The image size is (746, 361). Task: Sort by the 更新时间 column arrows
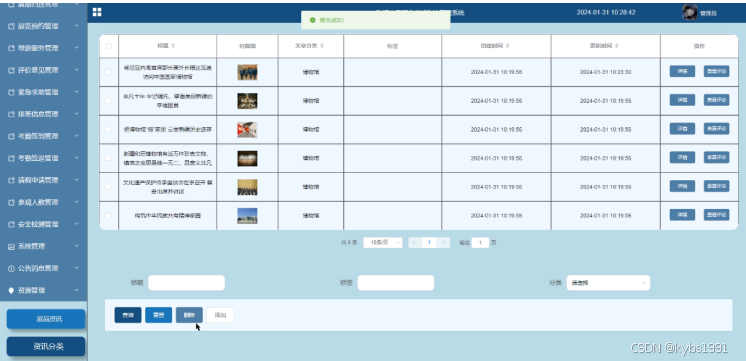point(617,46)
